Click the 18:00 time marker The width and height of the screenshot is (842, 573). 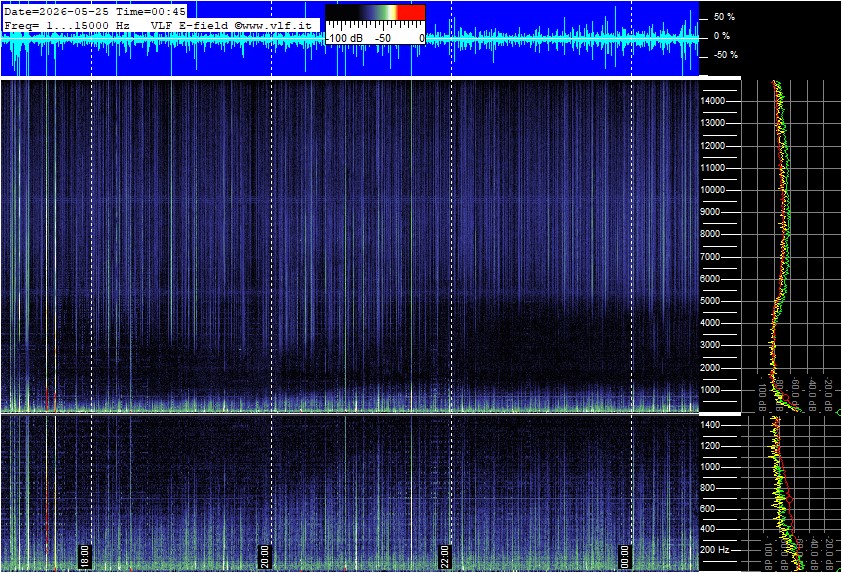coord(84,556)
